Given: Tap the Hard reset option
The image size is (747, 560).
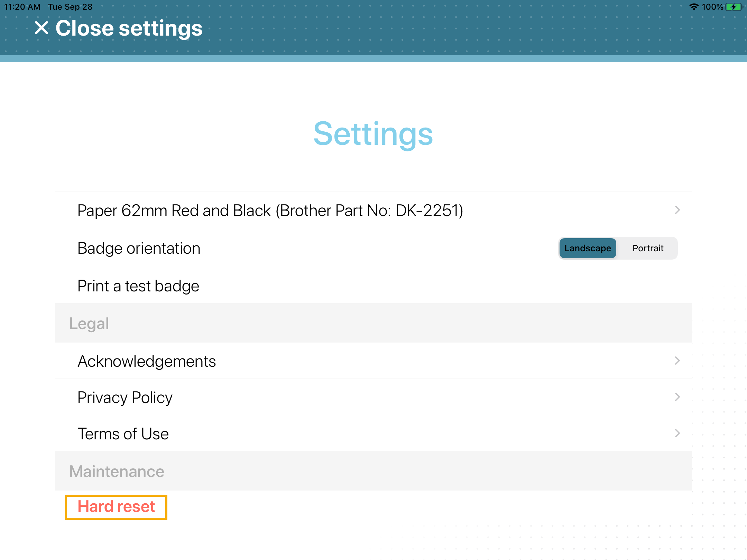Looking at the screenshot, I should click(116, 507).
